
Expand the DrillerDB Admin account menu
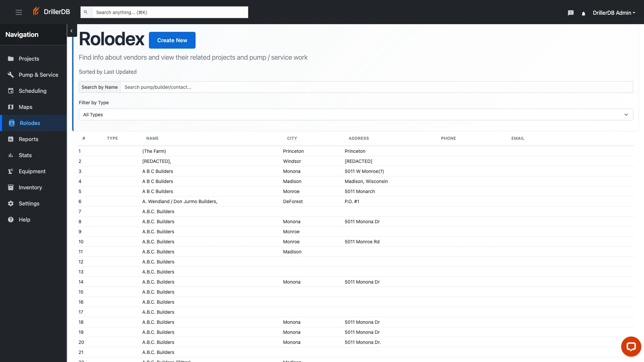click(614, 13)
